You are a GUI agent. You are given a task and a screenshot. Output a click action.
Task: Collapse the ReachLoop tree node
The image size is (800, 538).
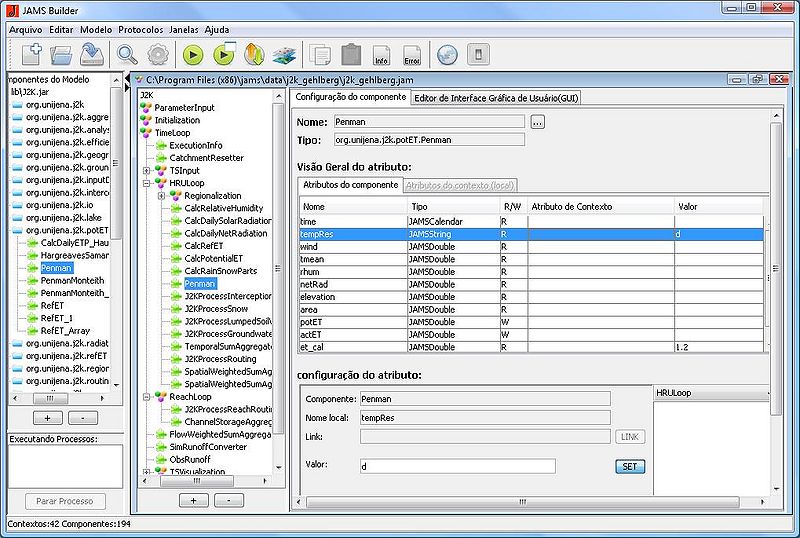[147, 397]
